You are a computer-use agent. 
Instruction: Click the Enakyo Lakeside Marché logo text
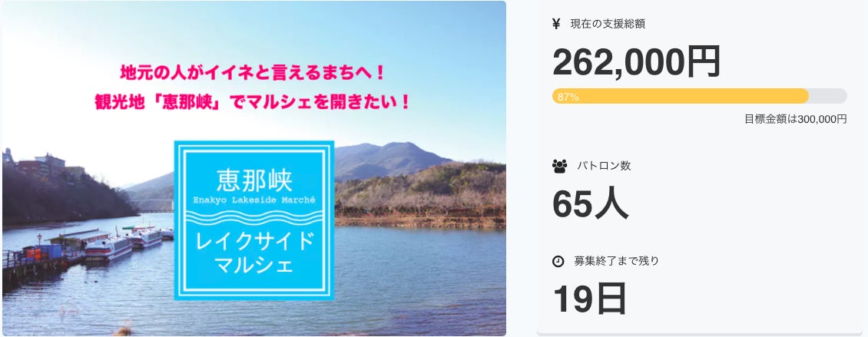click(x=253, y=200)
